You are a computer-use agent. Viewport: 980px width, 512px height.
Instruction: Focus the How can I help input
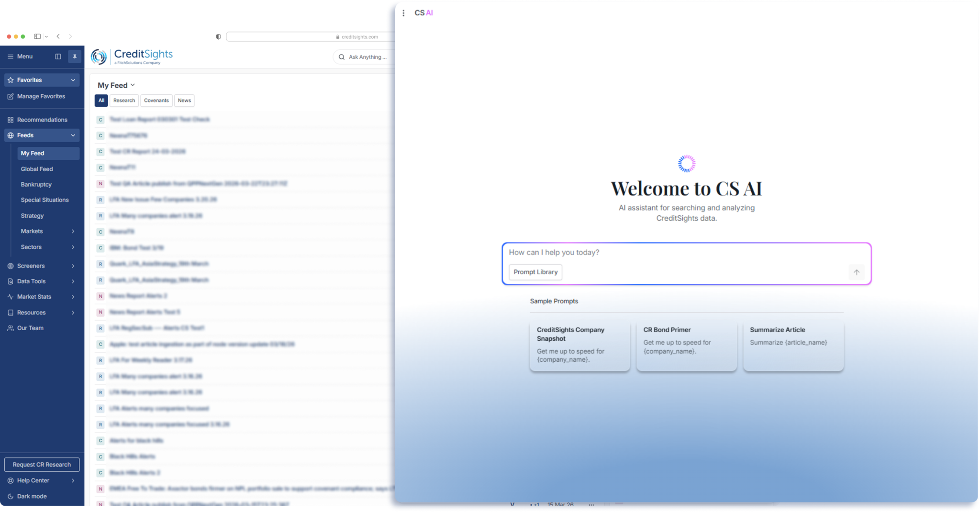[x=686, y=252]
